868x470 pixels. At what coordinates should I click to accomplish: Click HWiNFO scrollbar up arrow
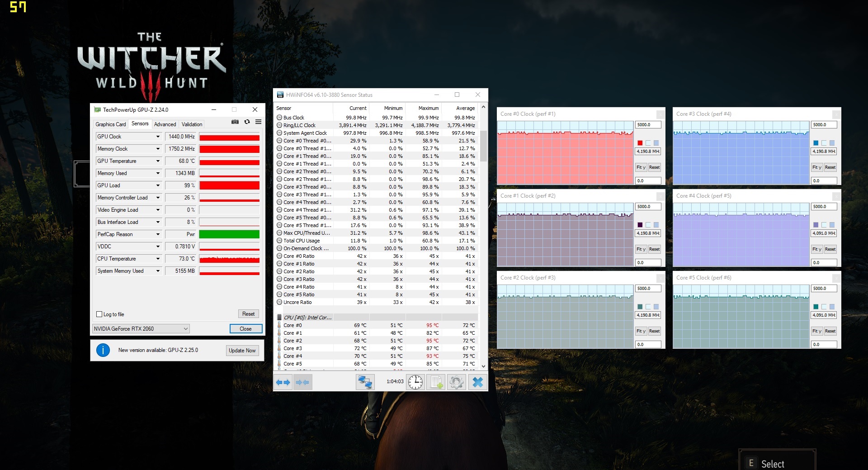click(x=483, y=107)
